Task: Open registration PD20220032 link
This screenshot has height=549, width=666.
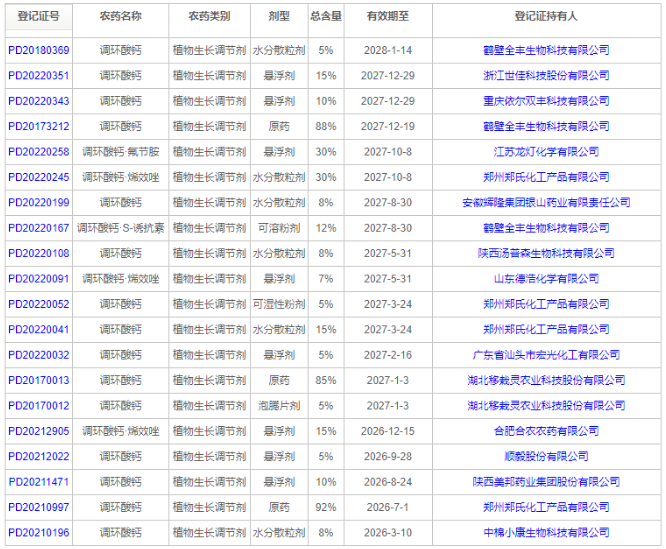Action: (39, 355)
